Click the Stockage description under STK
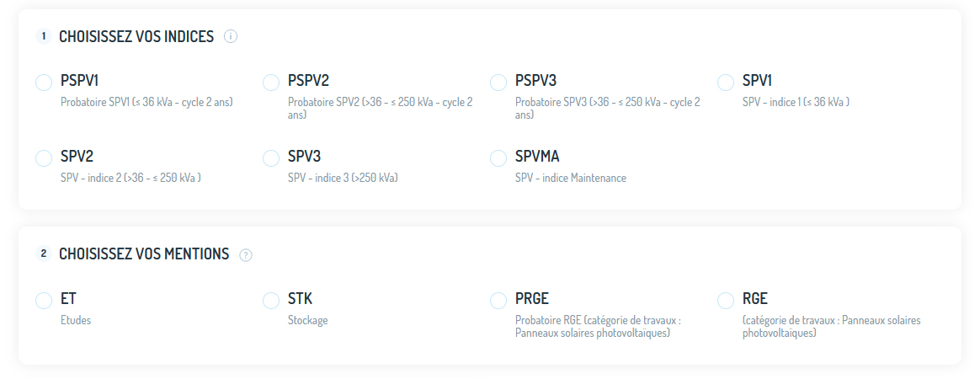980x379 pixels. point(308,321)
